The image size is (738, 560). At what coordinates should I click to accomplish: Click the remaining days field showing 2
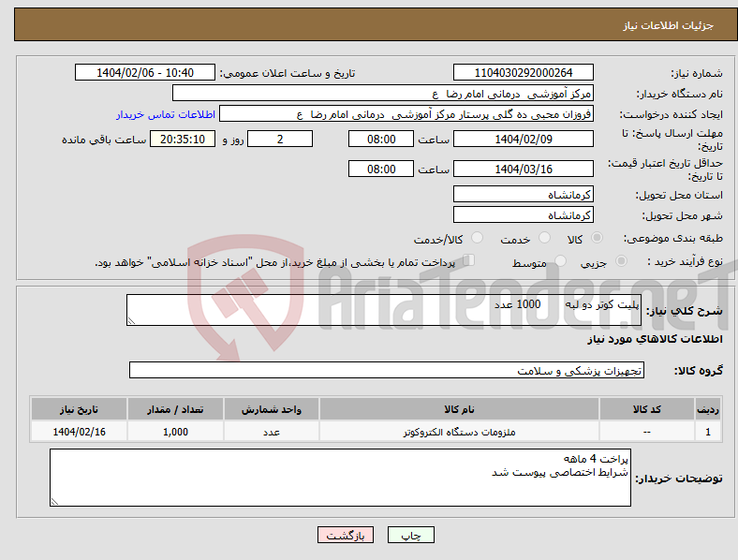point(280,140)
